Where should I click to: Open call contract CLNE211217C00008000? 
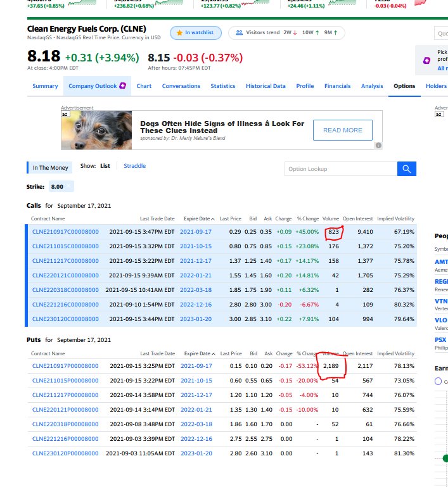tap(65, 261)
